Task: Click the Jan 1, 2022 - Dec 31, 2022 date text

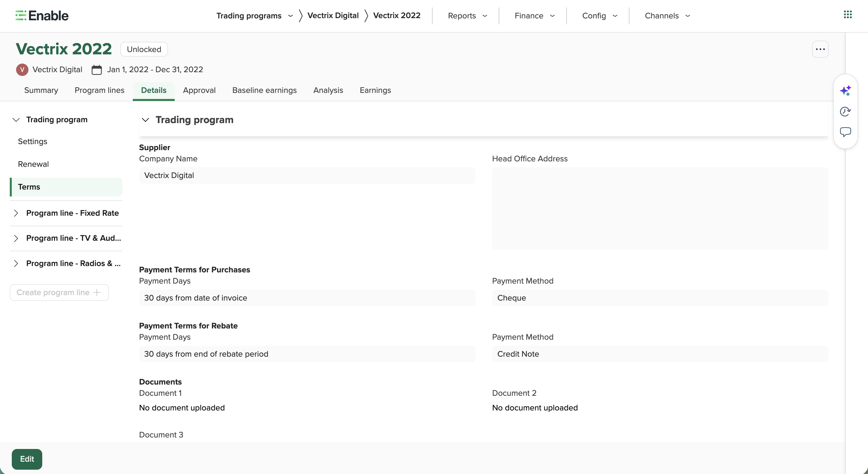Action: pos(155,70)
